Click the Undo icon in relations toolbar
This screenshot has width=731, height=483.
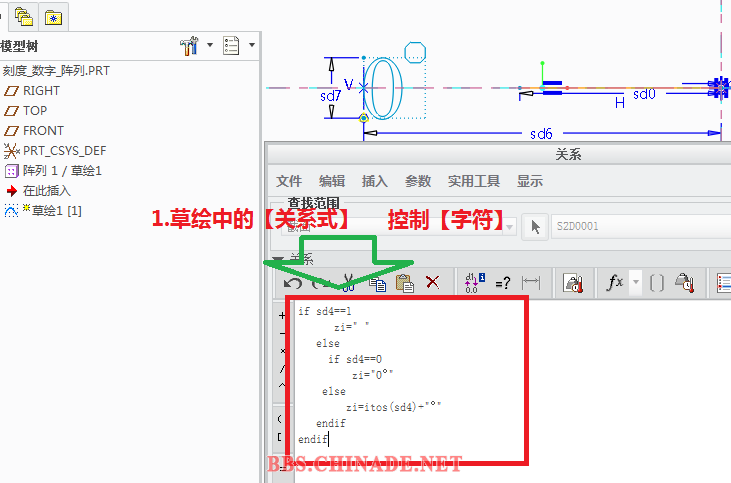[x=293, y=283]
